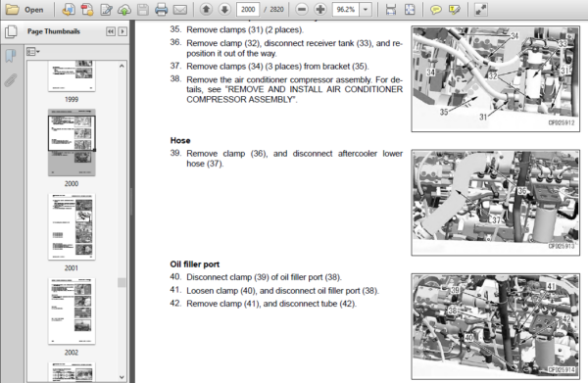Screen dimensions: 588x383
Task: Switch to read mode fullscreen icon
Action: [x=481, y=10]
